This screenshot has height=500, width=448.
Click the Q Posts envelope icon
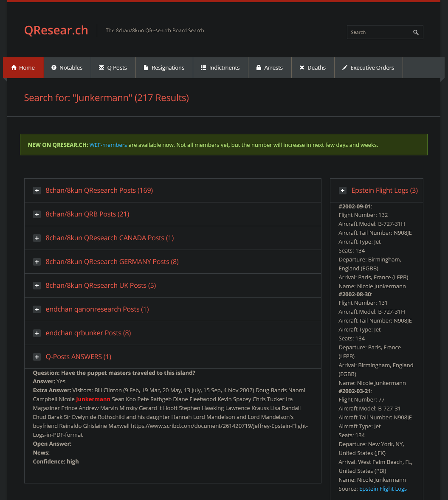point(101,67)
